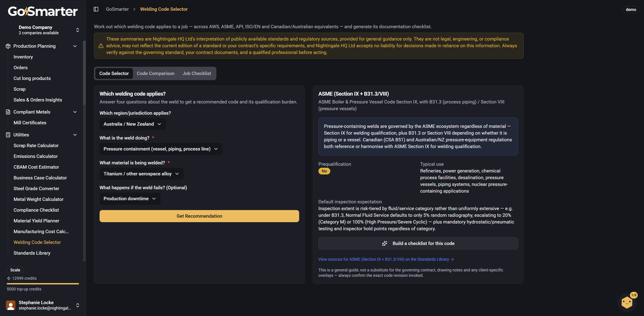
Task: Open Mill Certificates
Action: click(x=30, y=123)
